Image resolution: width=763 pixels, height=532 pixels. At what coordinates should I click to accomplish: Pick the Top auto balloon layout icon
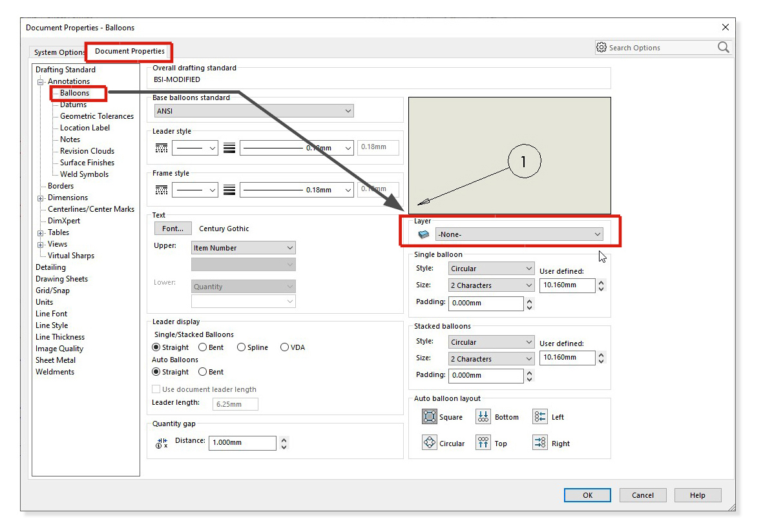pyautogui.click(x=483, y=443)
